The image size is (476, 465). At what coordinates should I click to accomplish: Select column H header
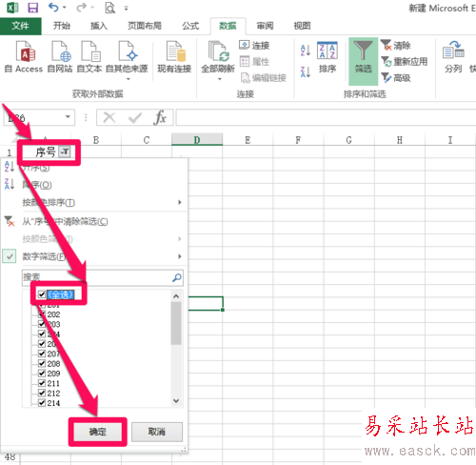pos(400,140)
